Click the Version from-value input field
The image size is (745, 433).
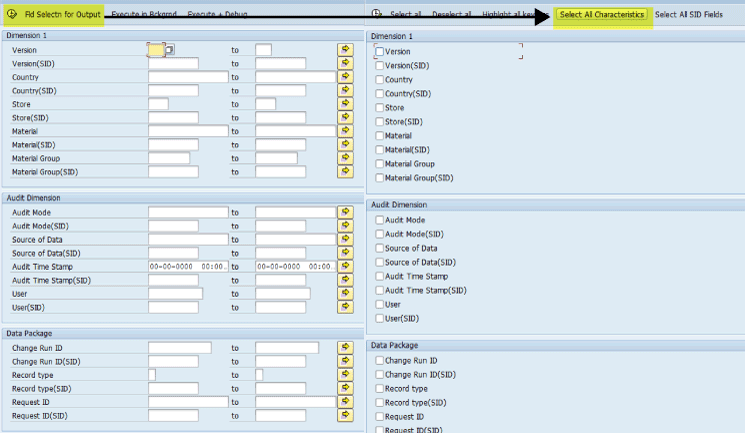click(x=156, y=49)
